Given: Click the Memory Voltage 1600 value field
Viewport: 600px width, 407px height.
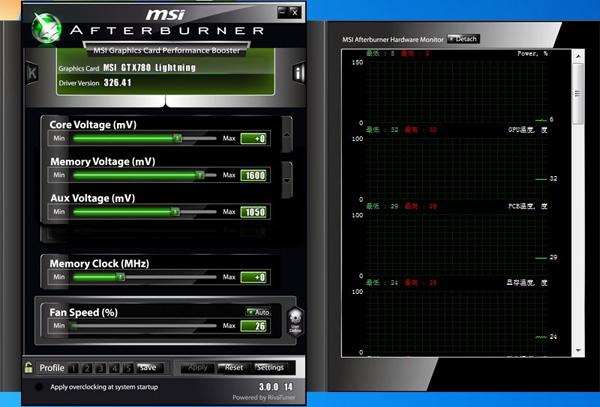Looking at the screenshot, I should coord(254,175).
